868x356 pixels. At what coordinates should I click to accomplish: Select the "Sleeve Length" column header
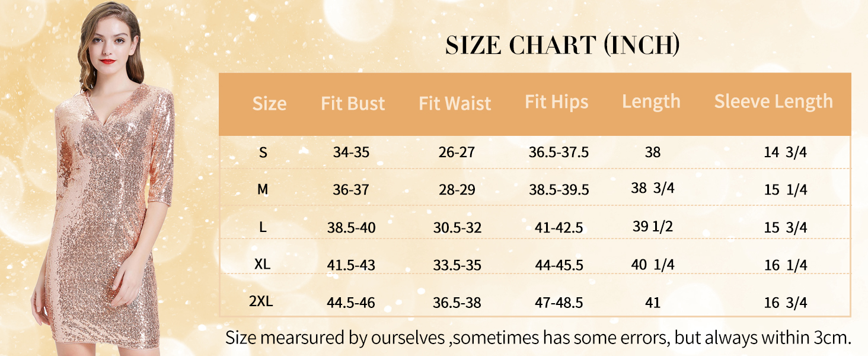(773, 101)
